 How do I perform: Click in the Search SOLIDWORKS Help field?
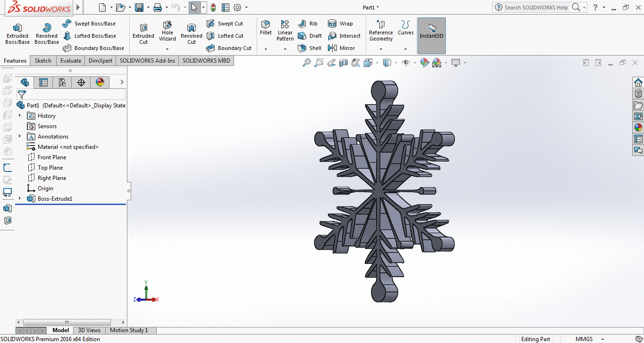(x=536, y=8)
